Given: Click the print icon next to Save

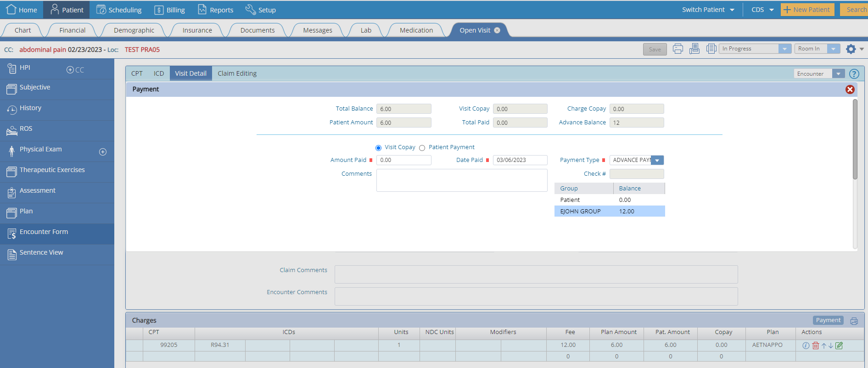Looking at the screenshot, I should click(678, 49).
